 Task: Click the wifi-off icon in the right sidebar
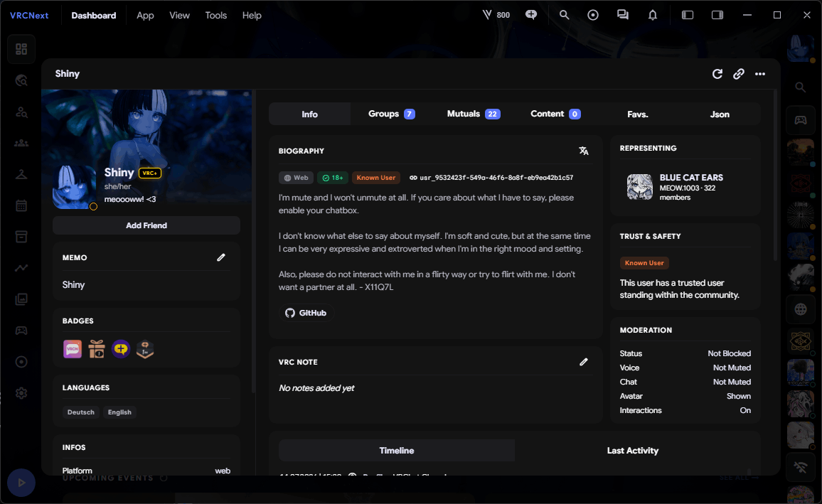pyautogui.click(x=801, y=467)
